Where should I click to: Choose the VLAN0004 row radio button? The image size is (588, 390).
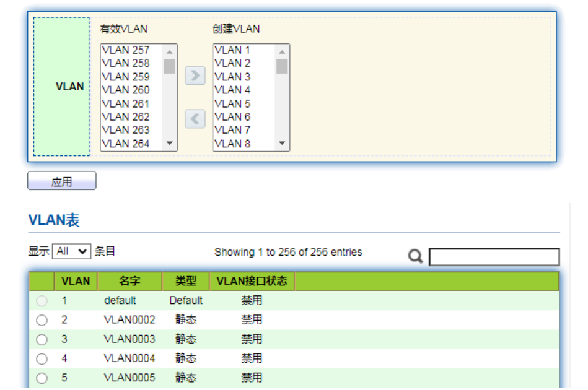coord(42,358)
